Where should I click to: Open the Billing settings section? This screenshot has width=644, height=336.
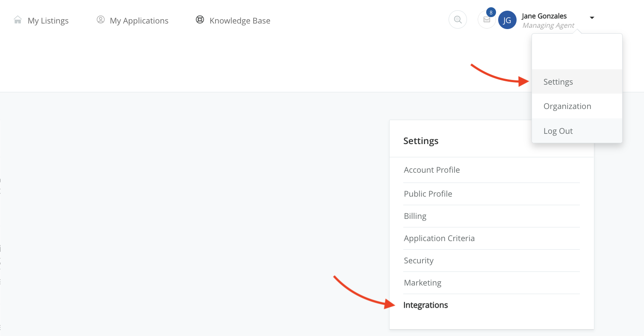tap(415, 216)
